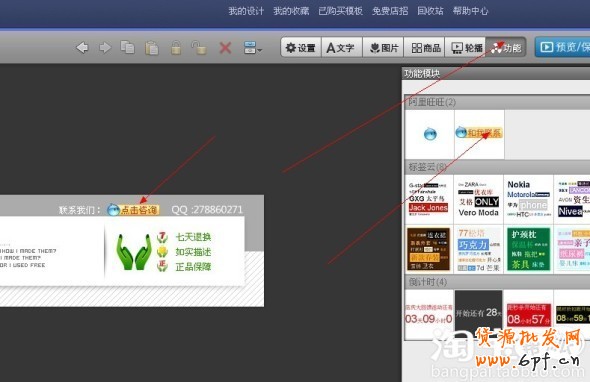
Task: Open the 功能 function modules tool
Action: (506, 47)
